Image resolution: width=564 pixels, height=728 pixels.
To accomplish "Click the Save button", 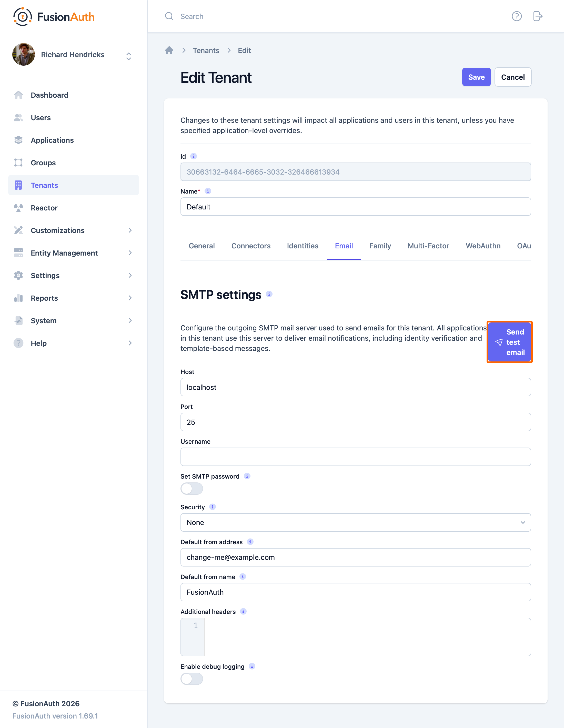I will coord(476,77).
